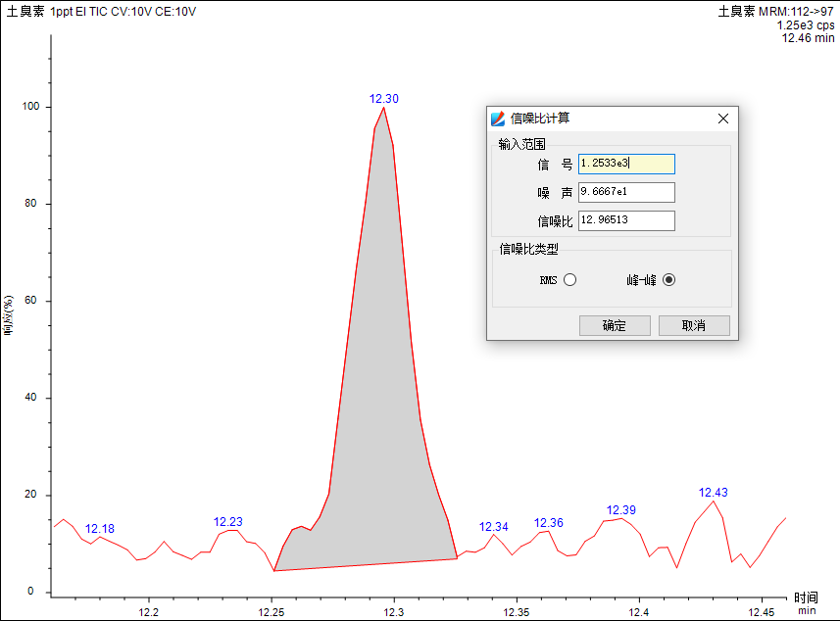Click the 取消 button

point(694,325)
